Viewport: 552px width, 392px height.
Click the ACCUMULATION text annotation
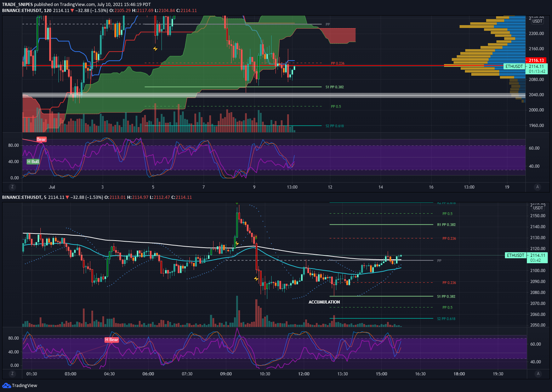324,302
